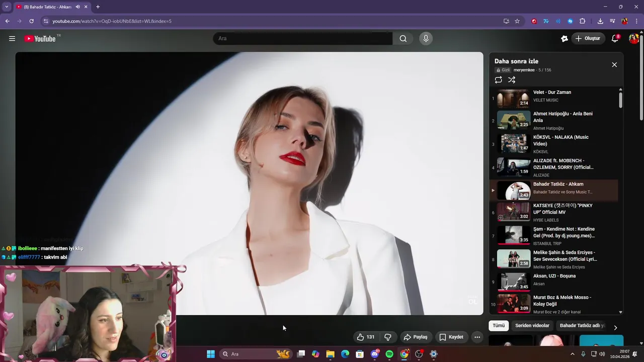The image size is (644, 362).
Task: Play KATSEYE PINKY UP Official MV
Action: click(x=553, y=213)
